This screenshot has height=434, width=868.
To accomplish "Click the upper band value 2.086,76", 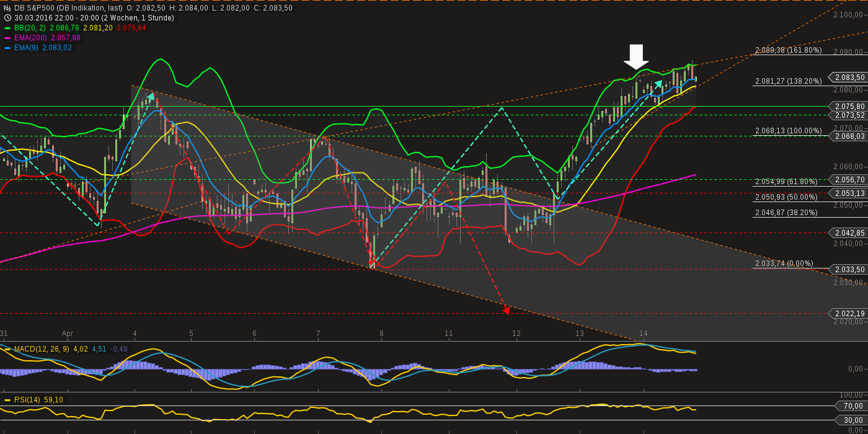I will click(64, 28).
